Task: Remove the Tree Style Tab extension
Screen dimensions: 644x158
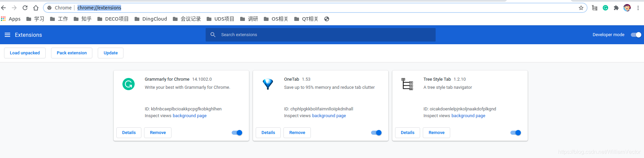Action: coord(437,133)
